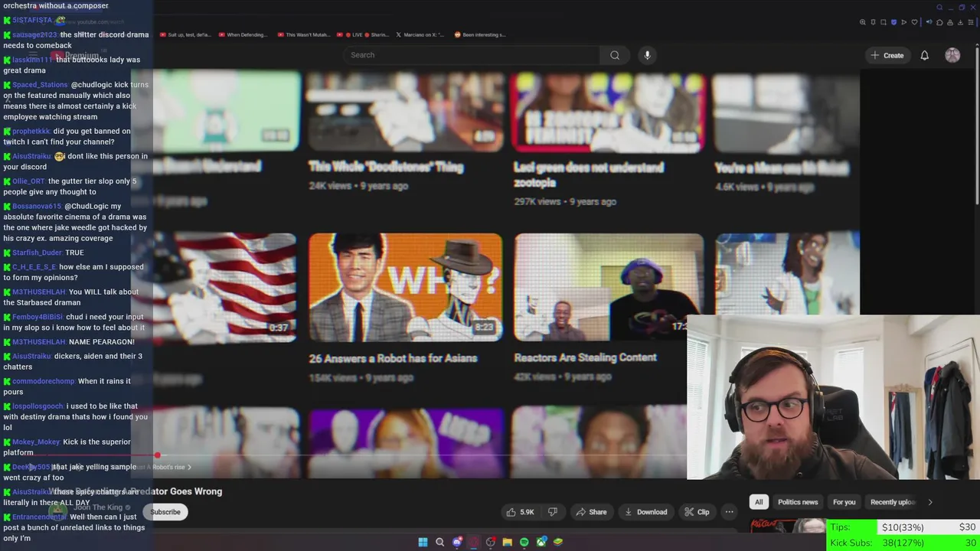Click chat username 'commodorechomp'
Viewport: 980px width, 551px height.
(x=44, y=381)
